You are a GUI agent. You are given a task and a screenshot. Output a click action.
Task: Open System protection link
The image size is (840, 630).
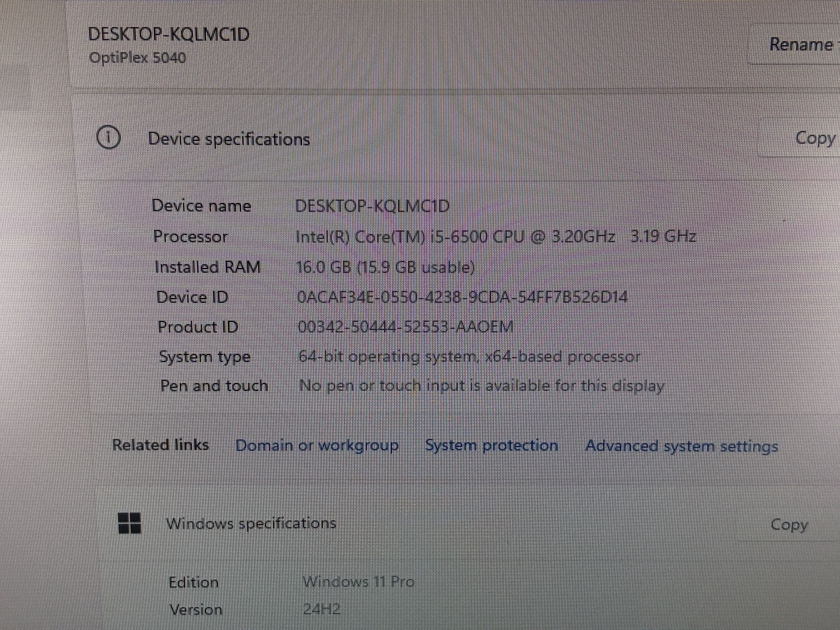click(491, 445)
